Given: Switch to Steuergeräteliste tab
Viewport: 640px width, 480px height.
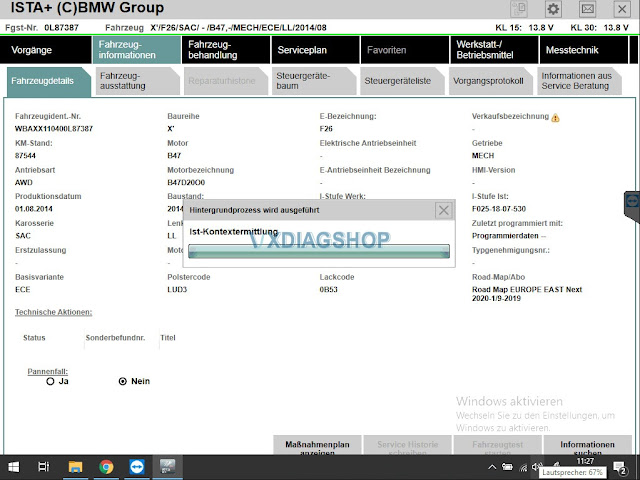Looking at the screenshot, I should 402,81.
